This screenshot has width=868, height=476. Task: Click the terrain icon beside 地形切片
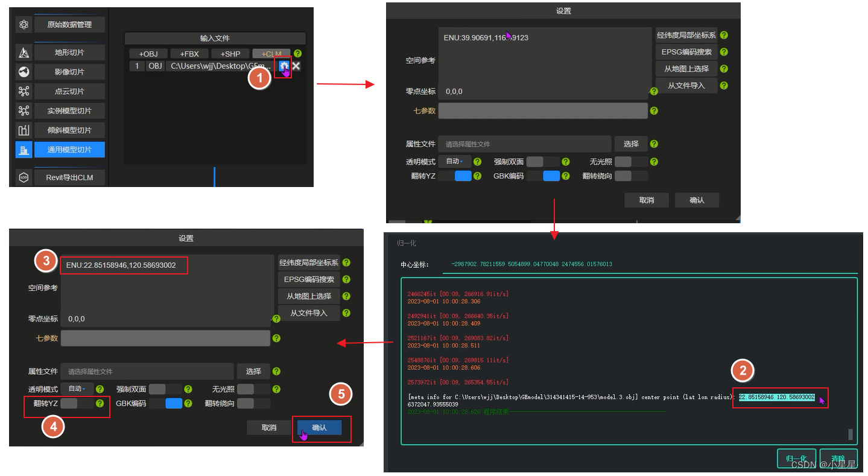24,52
